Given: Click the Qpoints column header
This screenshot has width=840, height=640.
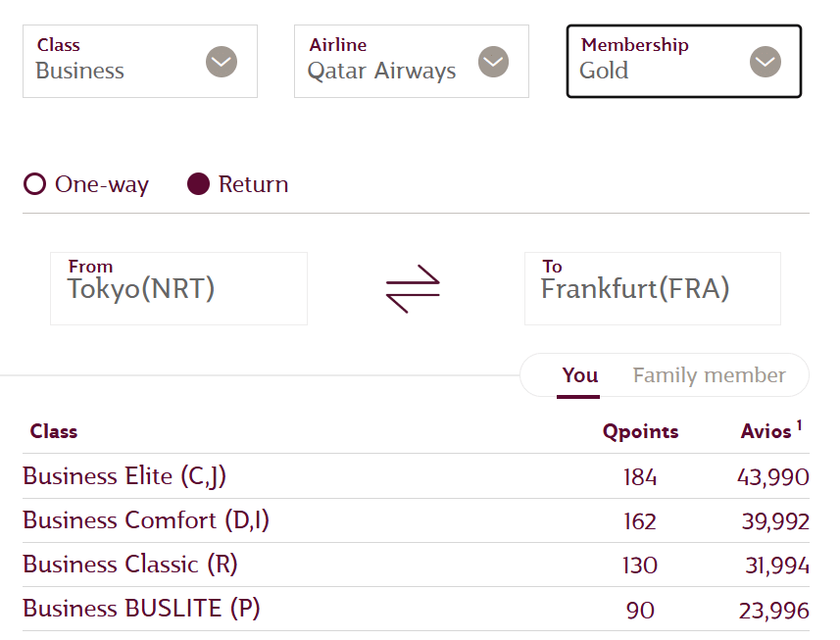Looking at the screenshot, I should coord(640,431).
